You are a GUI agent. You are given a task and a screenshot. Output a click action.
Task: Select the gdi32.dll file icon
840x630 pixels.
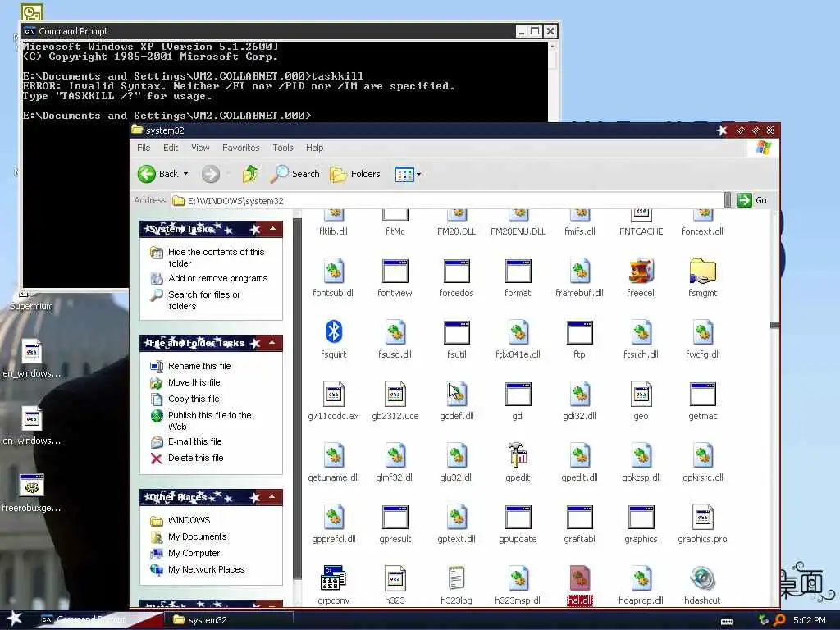click(x=579, y=395)
